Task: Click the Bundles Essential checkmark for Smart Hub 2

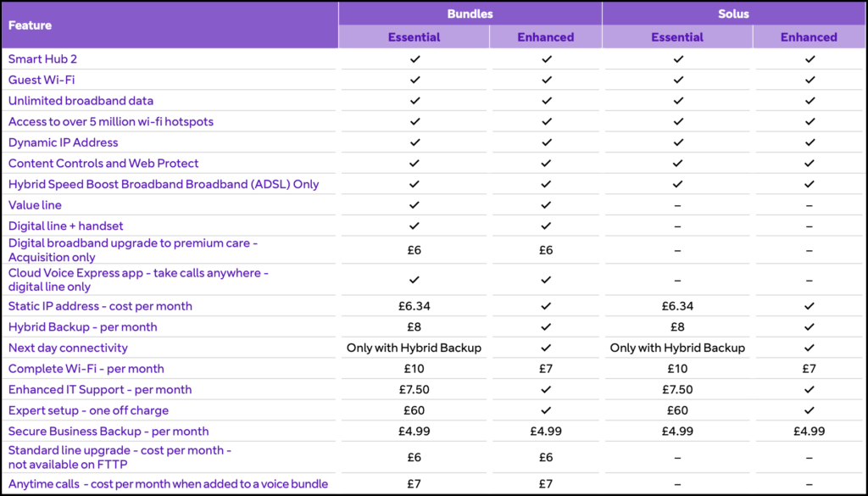Action: pyautogui.click(x=415, y=59)
